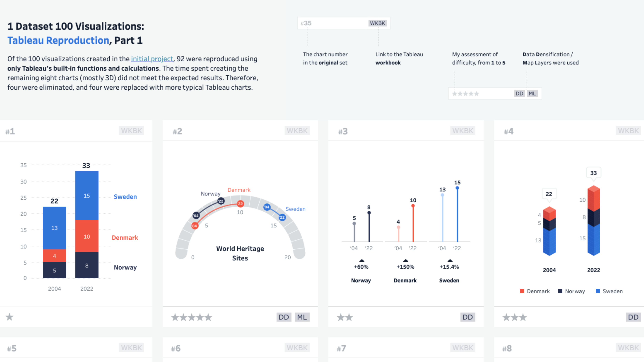Screen dimensions: 644x362
Task: Select Denmark's red '22 marker on the gauge
Action: [240, 204]
